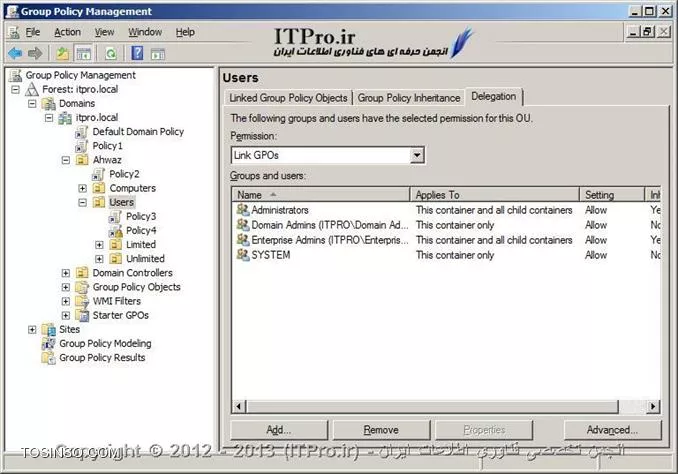Collapse the Ahwaz OU node

pos(66,160)
